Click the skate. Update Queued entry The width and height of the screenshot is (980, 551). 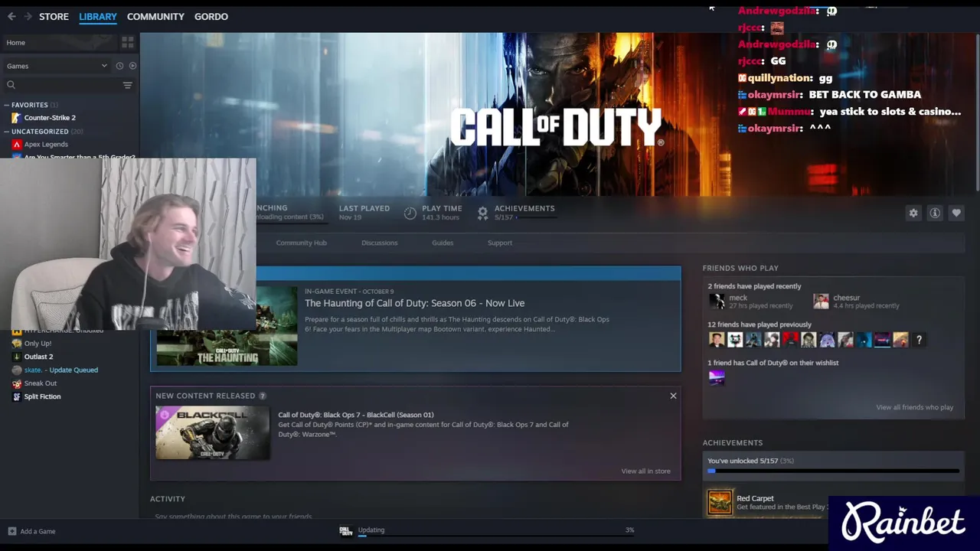pos(60,370)
